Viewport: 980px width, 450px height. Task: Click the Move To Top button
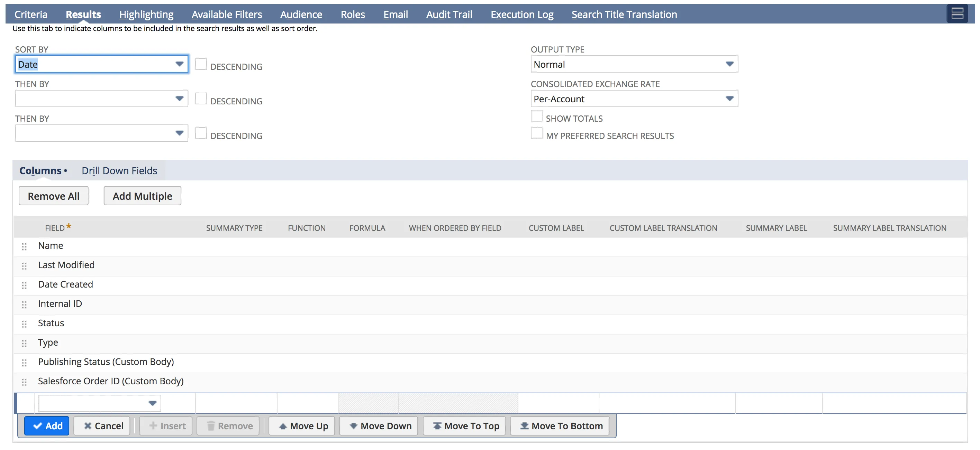pyautogui.click(x=464, y=426)
